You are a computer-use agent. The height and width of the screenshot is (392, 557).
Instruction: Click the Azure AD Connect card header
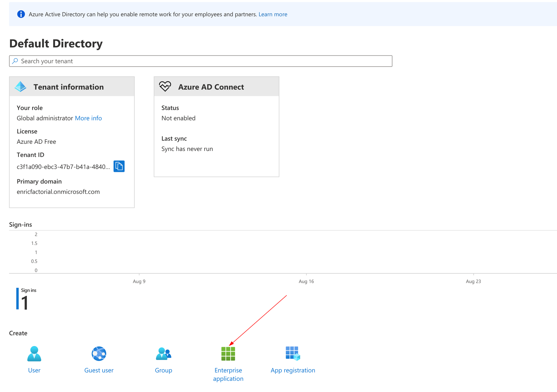216,87
